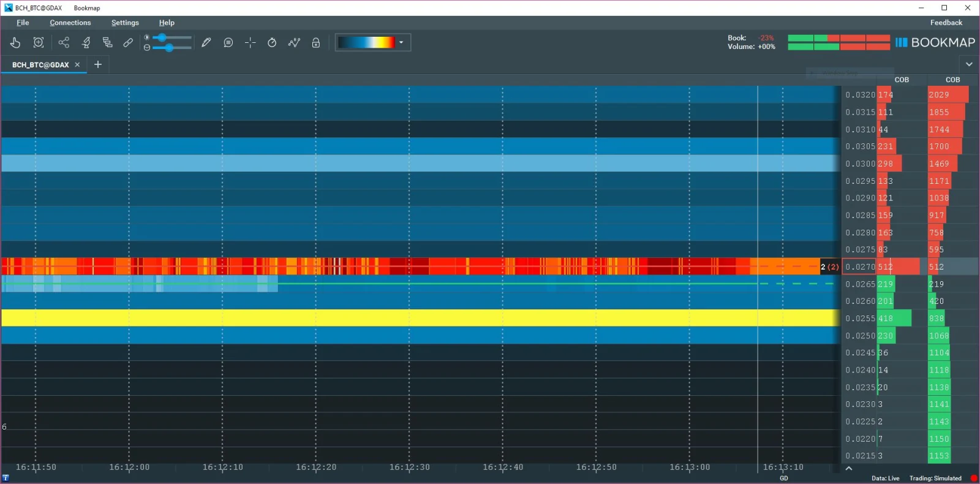The height and width of the screenshot is (484, 980).
Task: Expand the panel chevron at top right
Action: click(969, 64)
